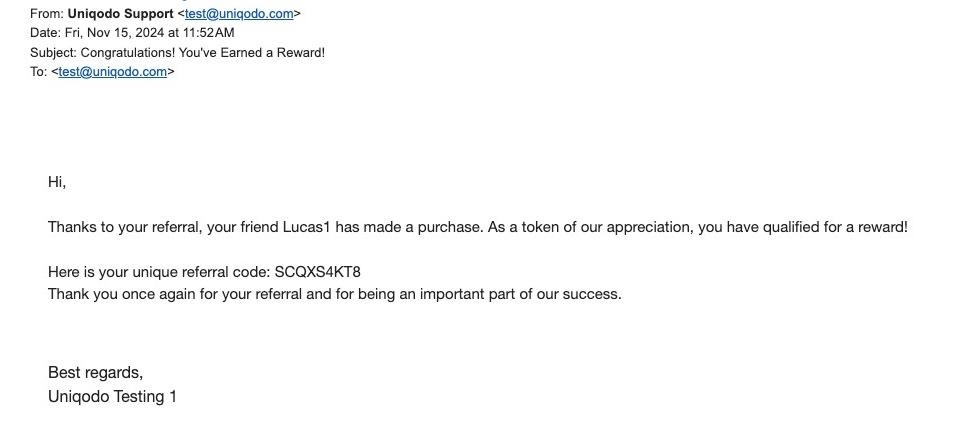Click the referral code SCQXS4KT8
This screenshot has width=967, height=446.
[318, 272]
